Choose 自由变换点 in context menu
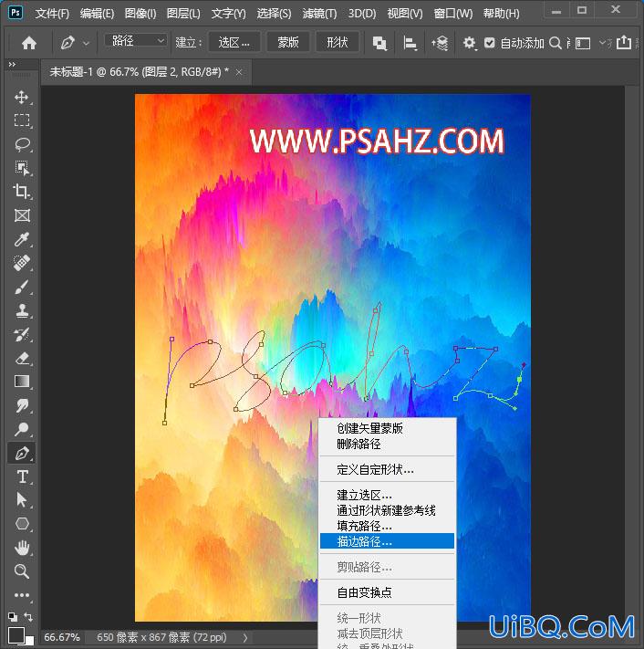 (x=387, y=592)
